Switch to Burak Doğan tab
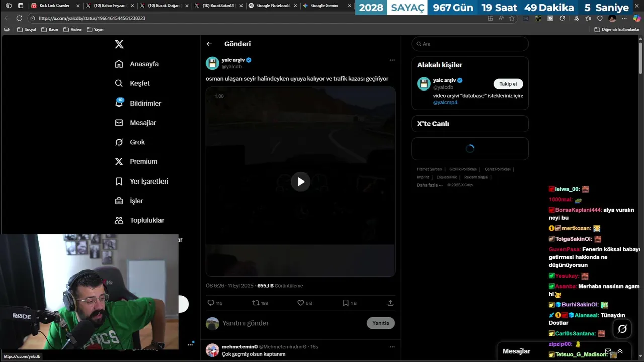The image size is (644, 362). pyautogui.click(x=164, y=5)
